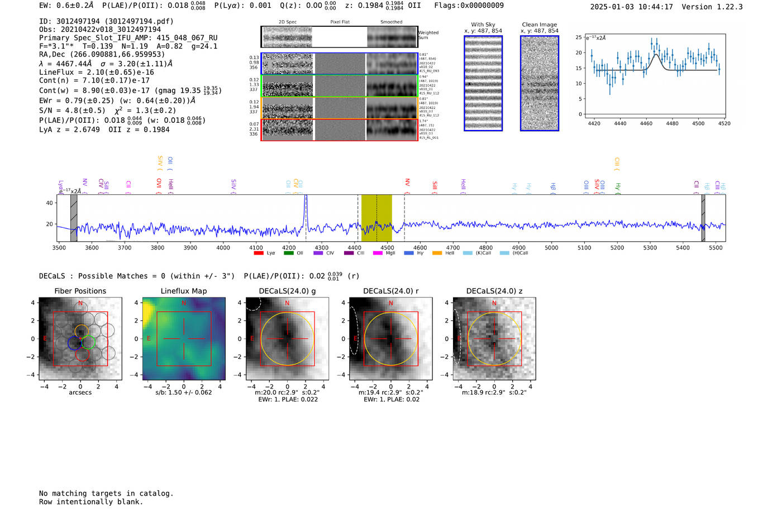Click the With Sky fiber image

(x=483, y=83)
